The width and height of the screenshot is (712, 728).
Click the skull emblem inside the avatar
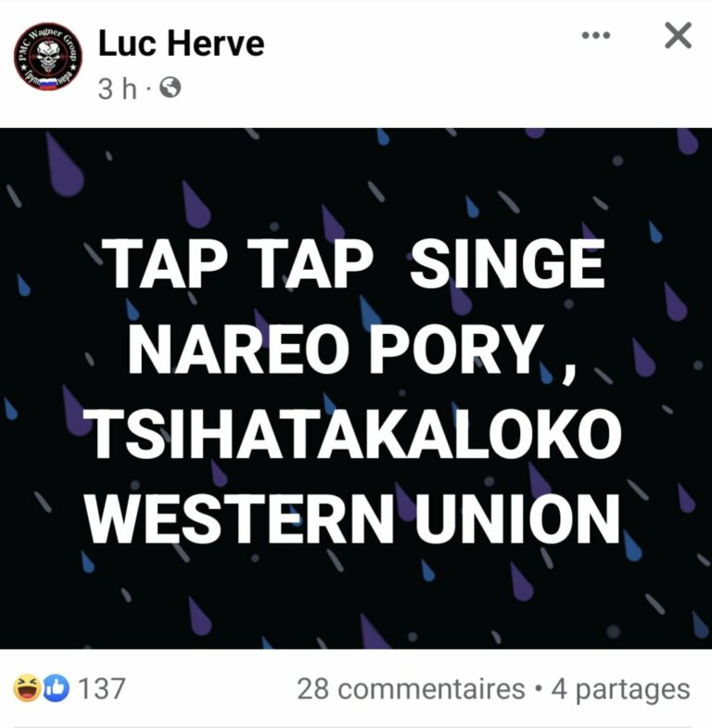tap(48, 57)
